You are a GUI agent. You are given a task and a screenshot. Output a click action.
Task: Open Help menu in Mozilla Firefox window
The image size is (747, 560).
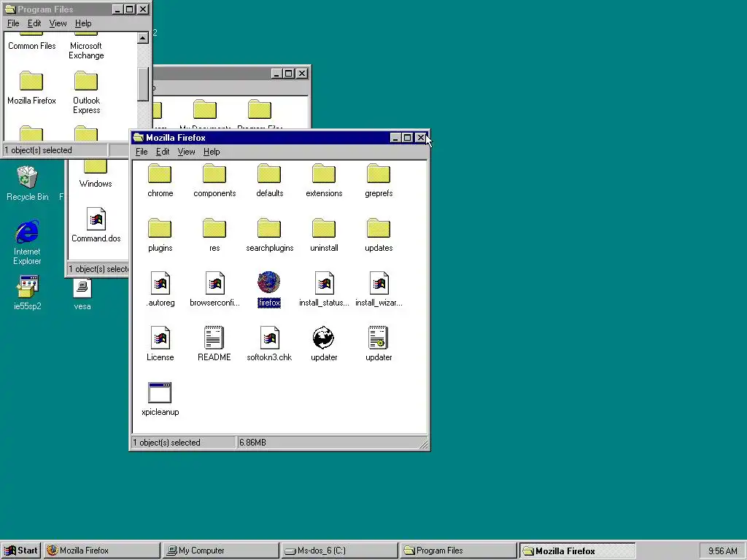pyautogui.click(x=212, y=152)
